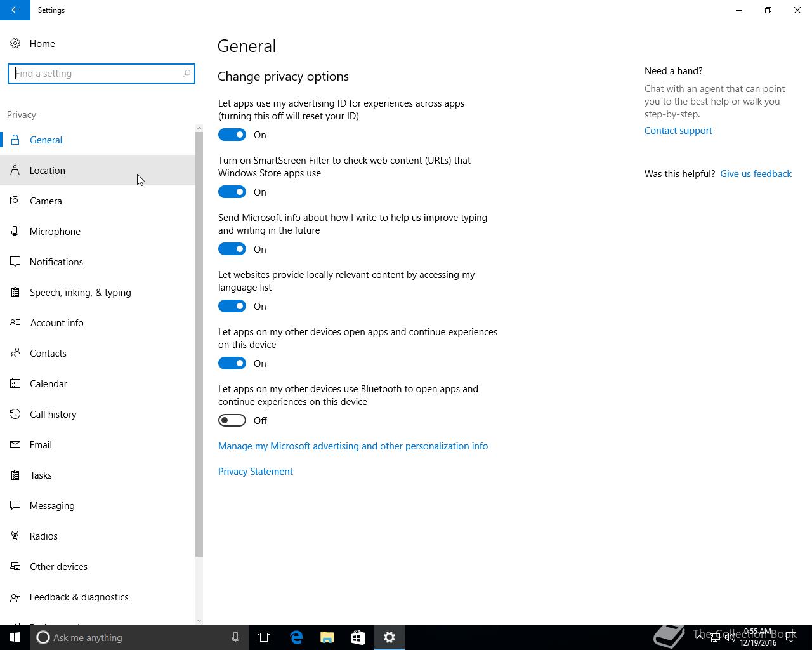Screen dimensions: 812x650
Task: Open Camera privacy settings
Action: pyautogui.click(x=98, y=201)
